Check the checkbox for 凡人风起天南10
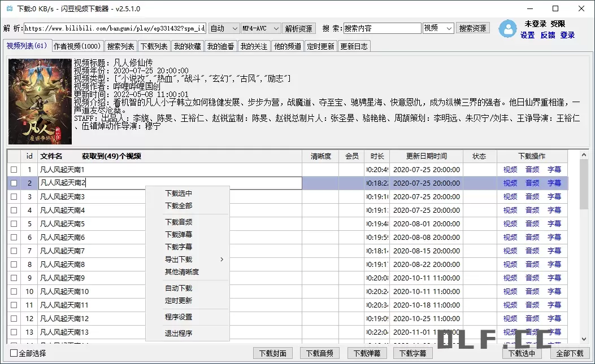The height and width of the screenshot is (364, 595). click(x=14, y=291)
